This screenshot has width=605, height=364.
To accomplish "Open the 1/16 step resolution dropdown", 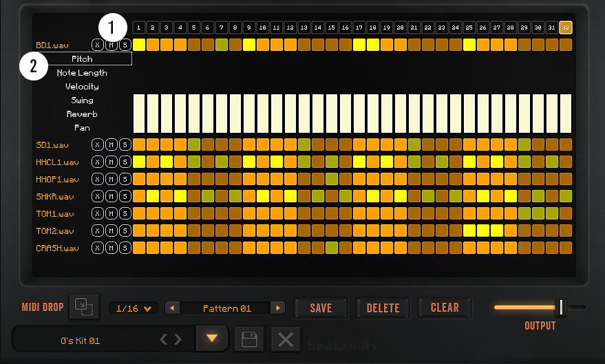I will [x=134, y=308].
